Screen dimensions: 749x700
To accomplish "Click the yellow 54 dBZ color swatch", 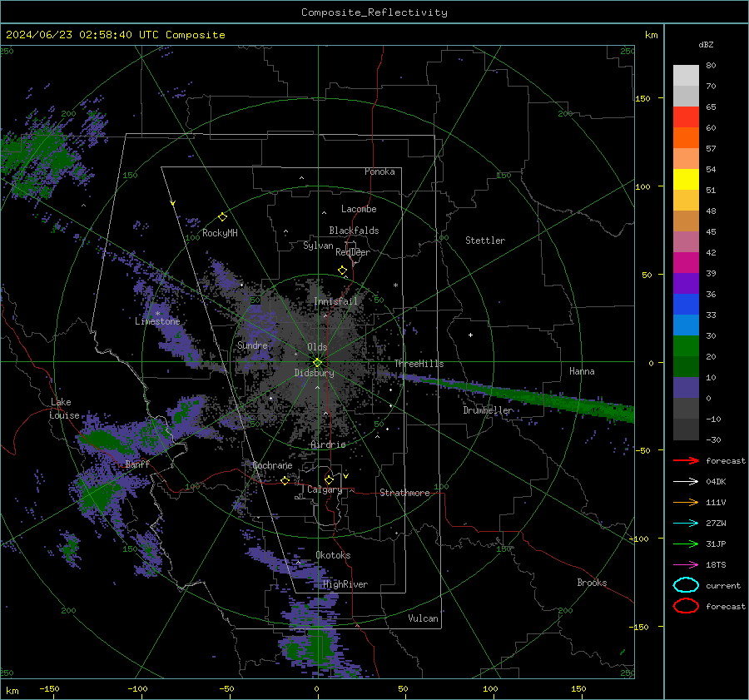I will coord(686,179).
